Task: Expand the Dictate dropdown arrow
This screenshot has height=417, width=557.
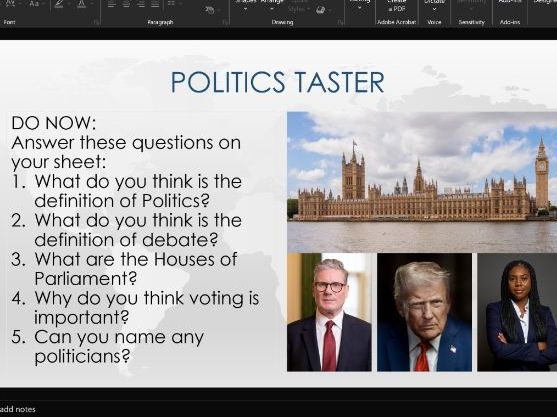Action: click(434, 10)
